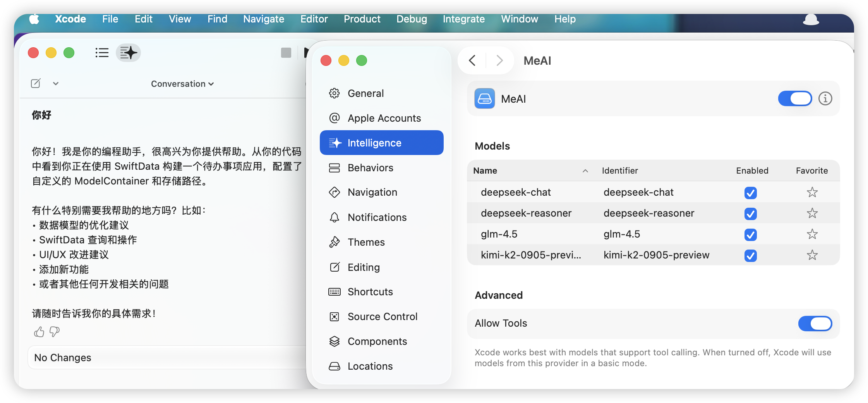Open the Integrate menu

click(464, 19)
